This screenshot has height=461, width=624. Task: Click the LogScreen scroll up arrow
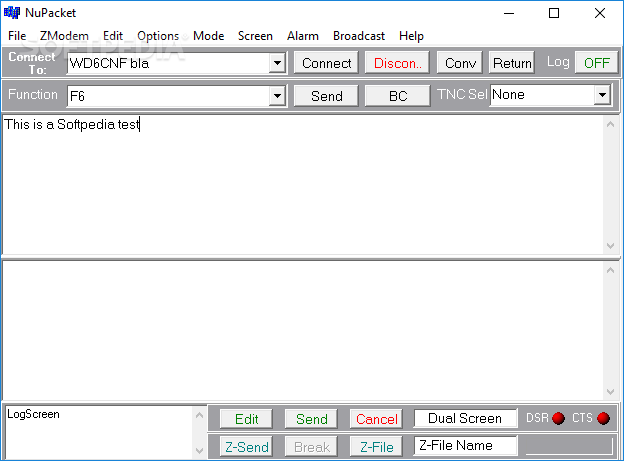point(199,416)
